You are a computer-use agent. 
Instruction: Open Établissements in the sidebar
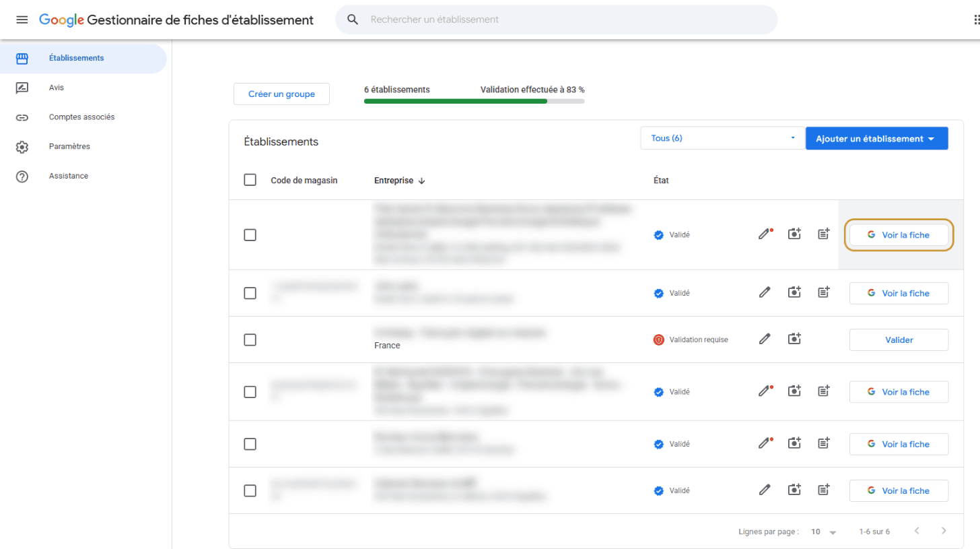tap(83, 58)
